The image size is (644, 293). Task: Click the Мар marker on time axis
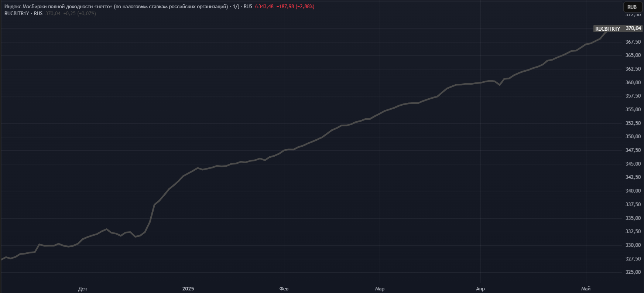[380, 289]
